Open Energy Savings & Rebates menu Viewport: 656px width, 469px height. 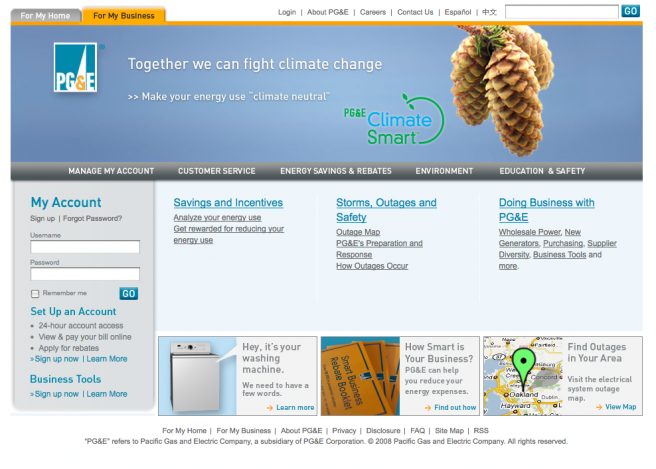[x=336, y=171]
